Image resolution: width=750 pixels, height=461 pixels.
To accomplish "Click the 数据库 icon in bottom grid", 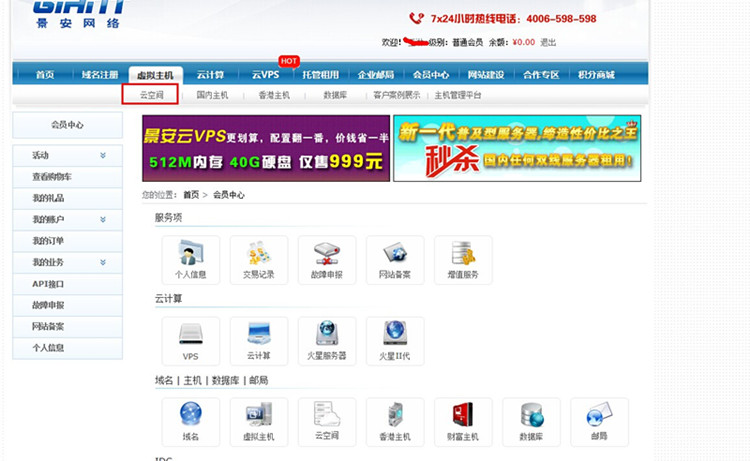I will pos(531,421).
